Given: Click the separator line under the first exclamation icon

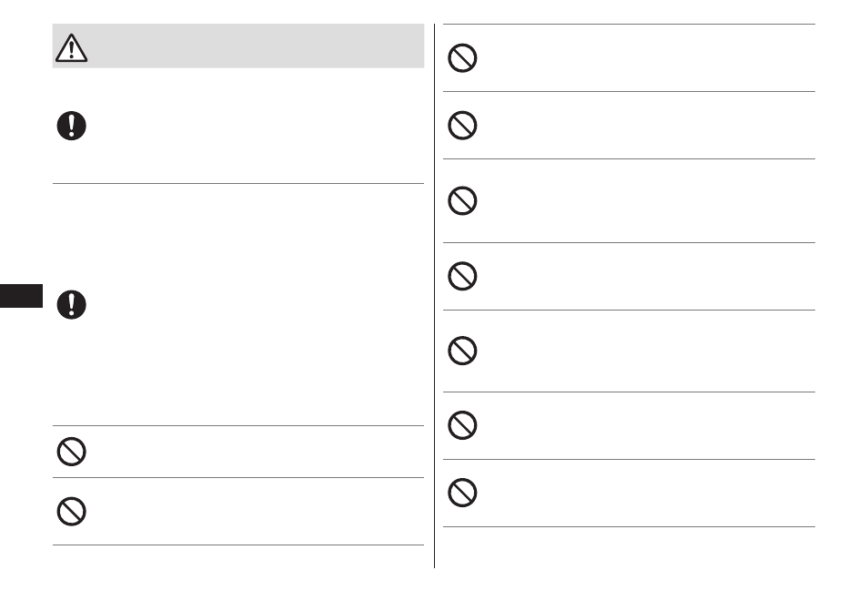Looking at the screenshot, I should point(238,183).
